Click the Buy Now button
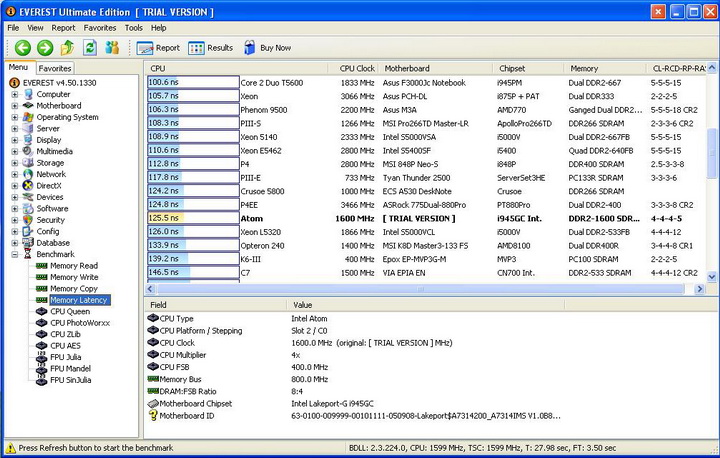The image size is (720, 458). click(267, 48)
